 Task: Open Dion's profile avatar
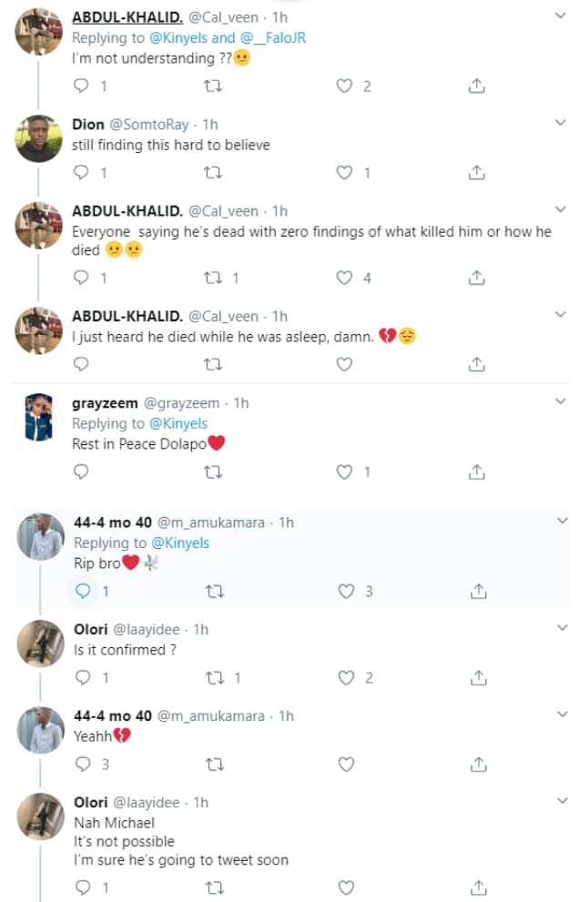(x=38, y=138)
